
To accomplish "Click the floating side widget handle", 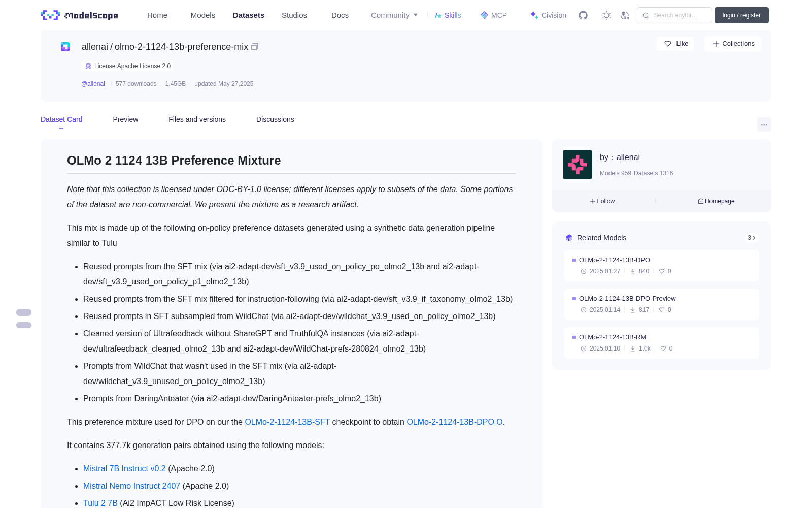I will [24, 319].
